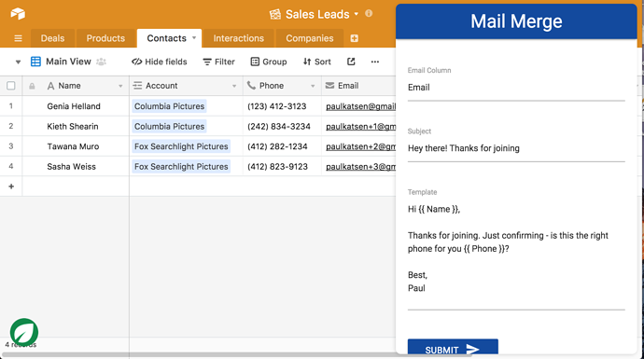Viewport: 644px width, 359px height.
Task: Open the more options ellipsis
Action: [x=375, y=62]
